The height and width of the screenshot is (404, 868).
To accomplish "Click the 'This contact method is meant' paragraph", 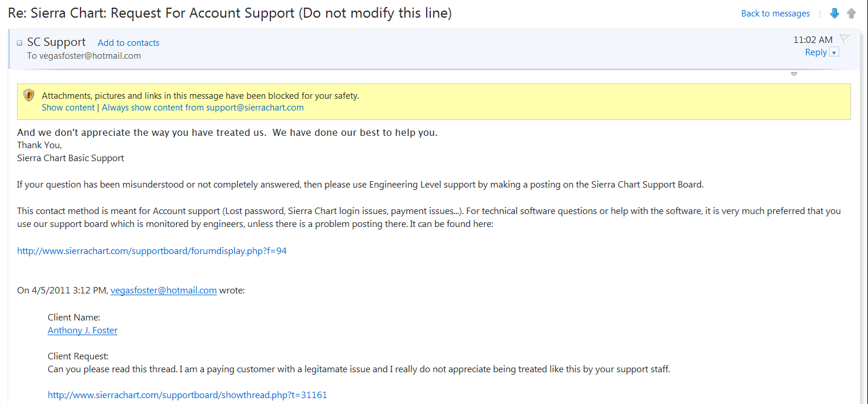I will point(429,217).
